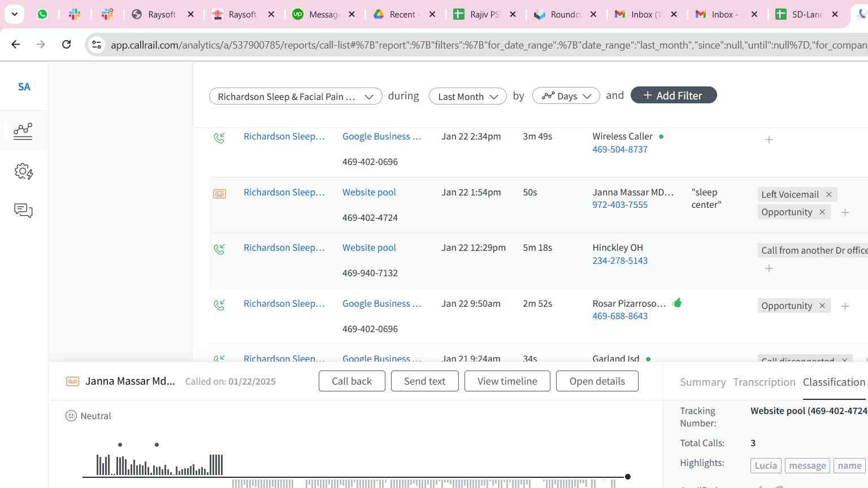Add tag plus icon for Wireless Caller row

(769, 140)
